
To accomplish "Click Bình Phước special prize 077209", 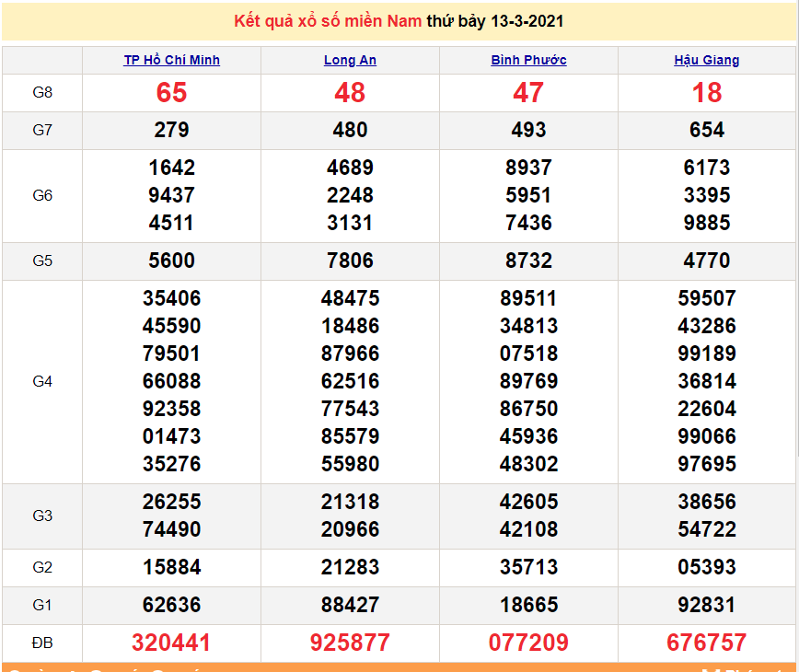I will click(528, 643).
